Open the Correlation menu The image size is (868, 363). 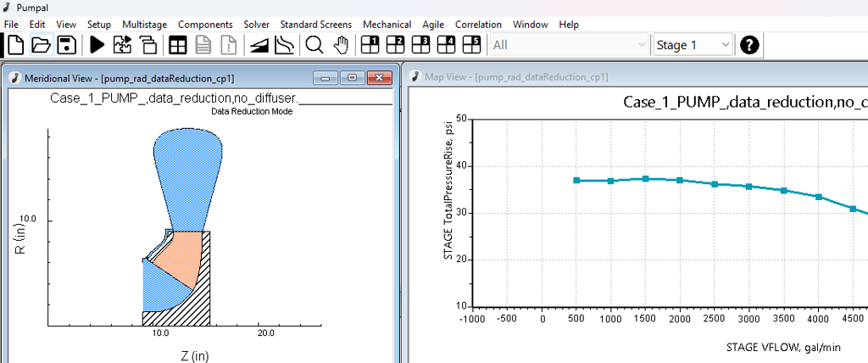(478, 25)
